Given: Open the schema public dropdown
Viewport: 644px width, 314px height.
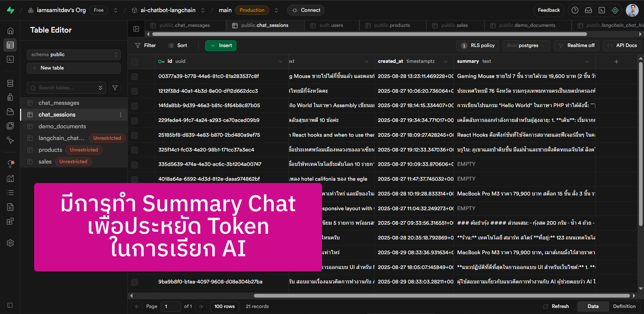Looking at the screenshot, I should click(74, 55).
